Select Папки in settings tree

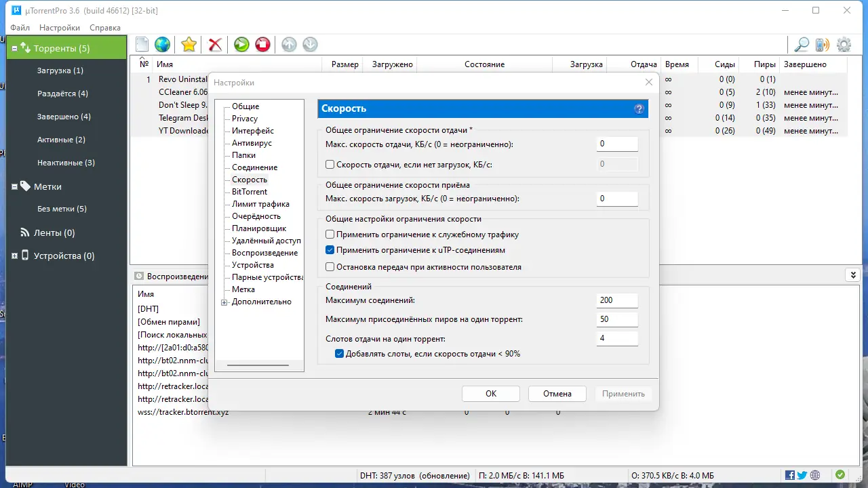(244, 155)
